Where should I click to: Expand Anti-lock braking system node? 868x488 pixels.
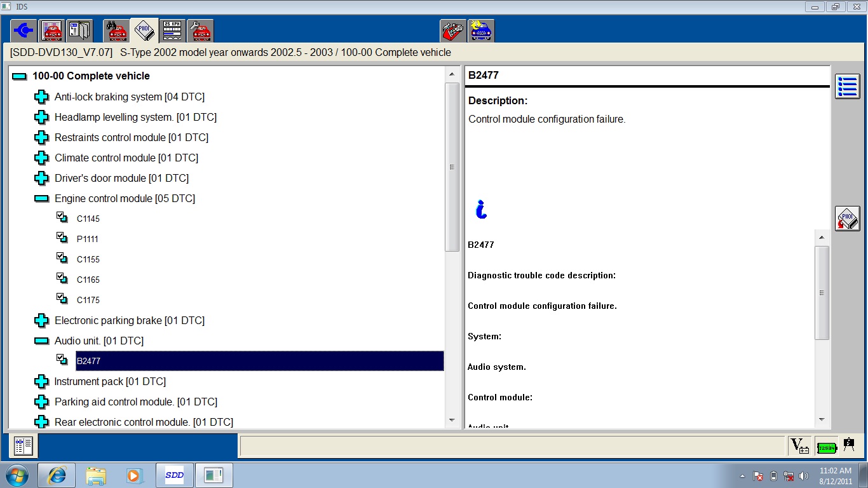(x=41, y=97)
